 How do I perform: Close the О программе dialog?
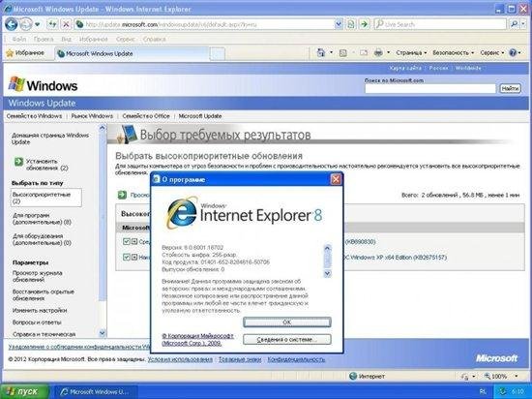pyautogui.click(x=336, y=179)
